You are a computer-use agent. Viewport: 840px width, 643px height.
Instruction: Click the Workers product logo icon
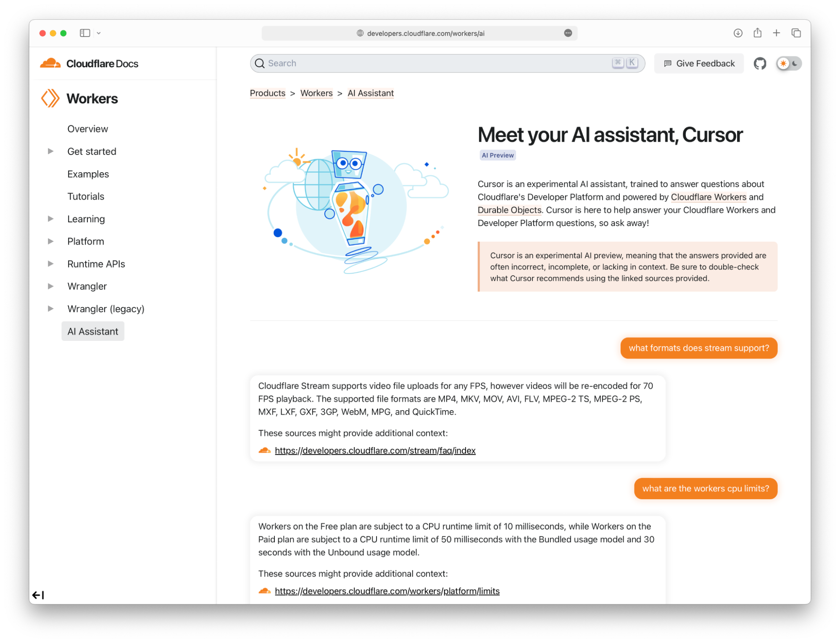(50, 98)
